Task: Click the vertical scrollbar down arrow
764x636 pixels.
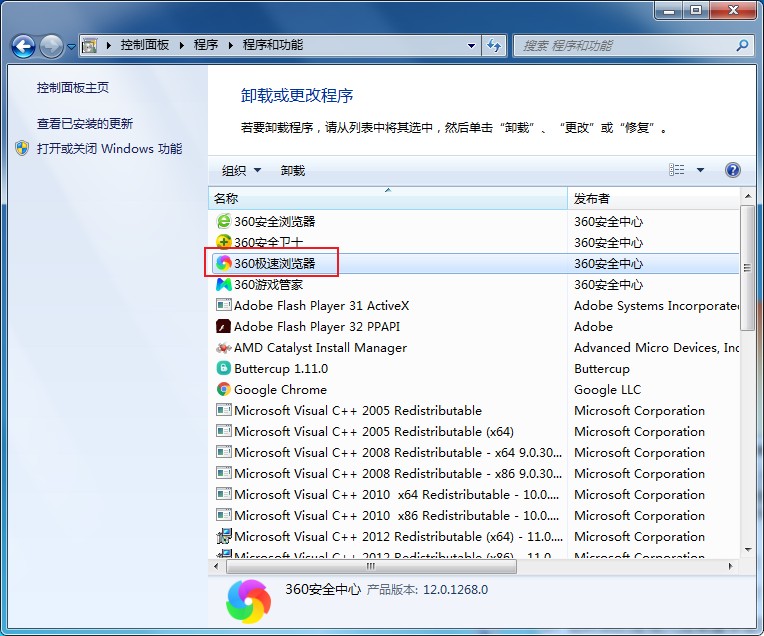Action: 748,550
